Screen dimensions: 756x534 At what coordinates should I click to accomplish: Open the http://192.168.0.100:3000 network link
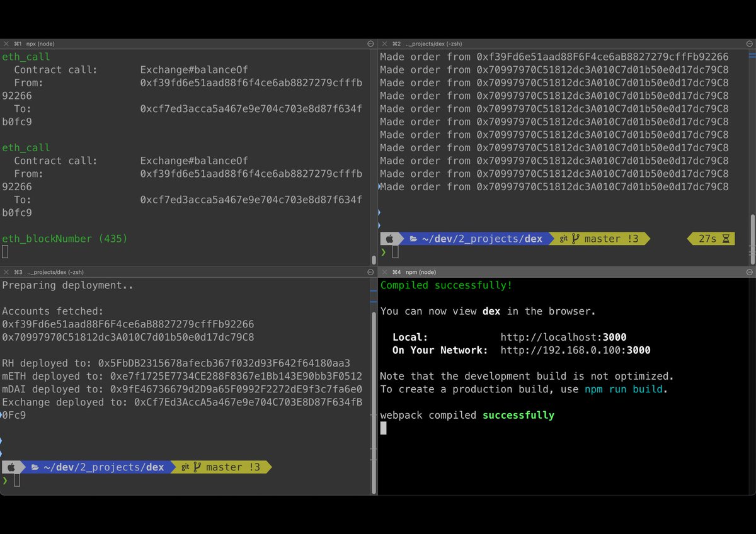tap(575, 350)
